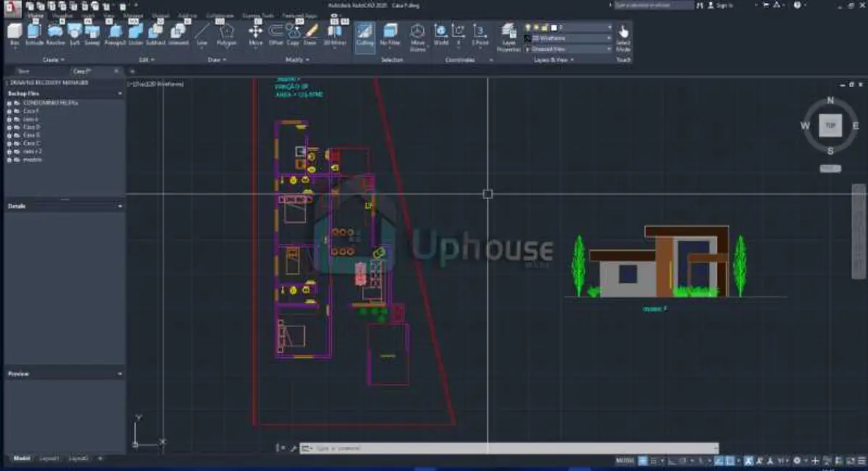The width and height of the screenshot is (868, 471).
Task: Click the Move tool in Modify
Action: click(256, 33)
